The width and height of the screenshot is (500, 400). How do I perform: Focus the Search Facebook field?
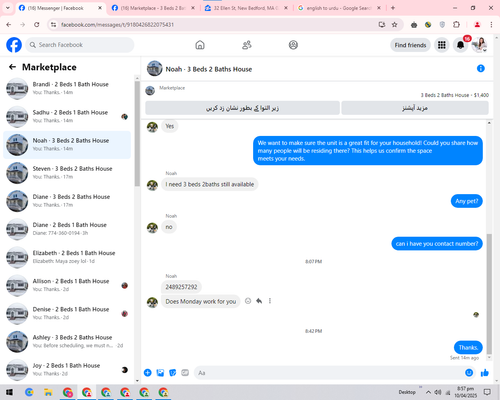pos(80,45)
